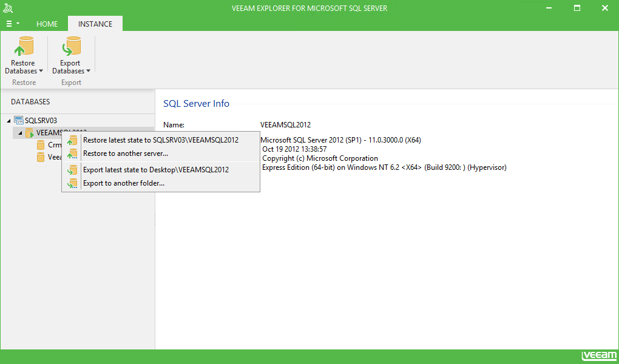Click the Vee database icon in the tree
This screenshot has width=619, height=364.
41,157
